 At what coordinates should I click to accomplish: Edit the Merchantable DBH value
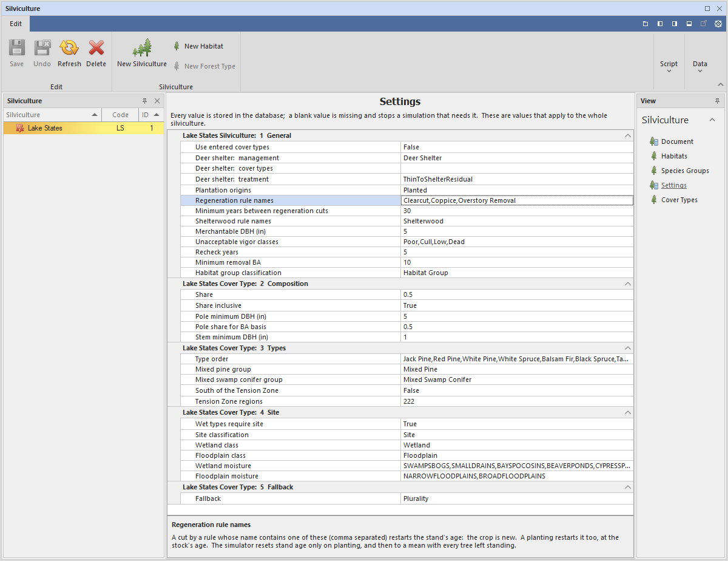[x=517, y=231]
